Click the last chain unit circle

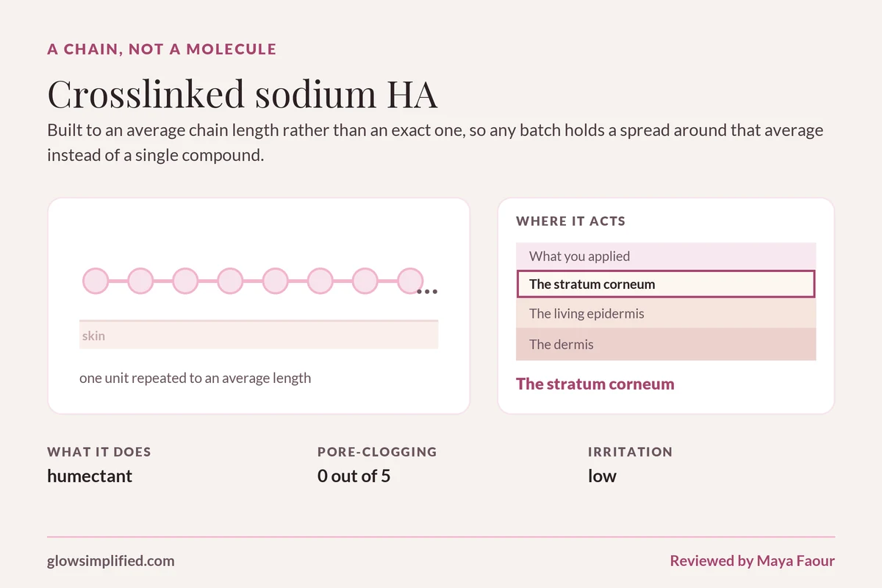point(410,281)
